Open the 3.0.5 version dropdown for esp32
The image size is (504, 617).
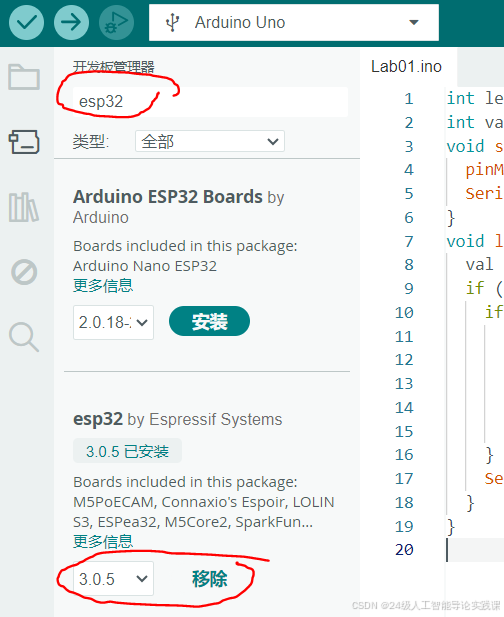point(113,578)
